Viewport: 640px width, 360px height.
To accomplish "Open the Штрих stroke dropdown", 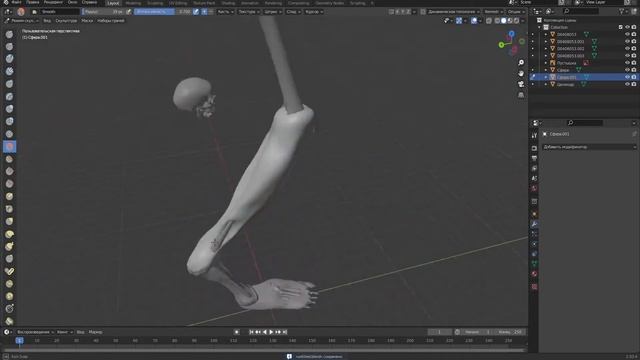I will pyautogui.click(x=273, y=12).
